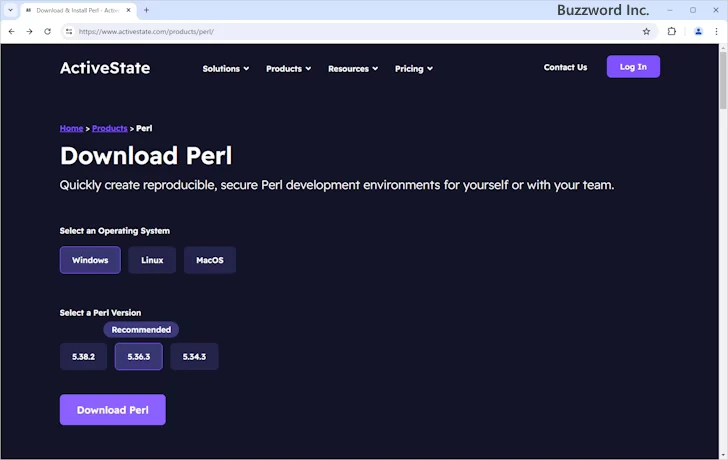Screen dimensions: 728x460
Task: Choose Perl version 5.38.2
Action: click(84, 356)
